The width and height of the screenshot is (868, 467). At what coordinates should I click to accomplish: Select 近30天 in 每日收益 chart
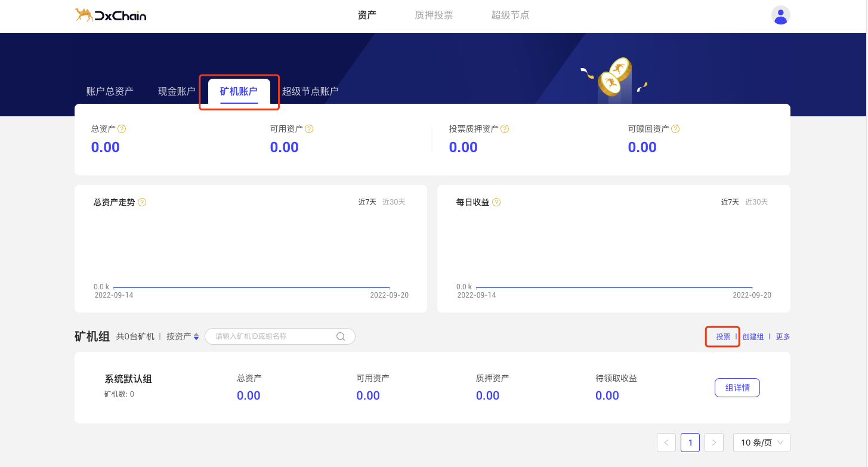[756, 202]
